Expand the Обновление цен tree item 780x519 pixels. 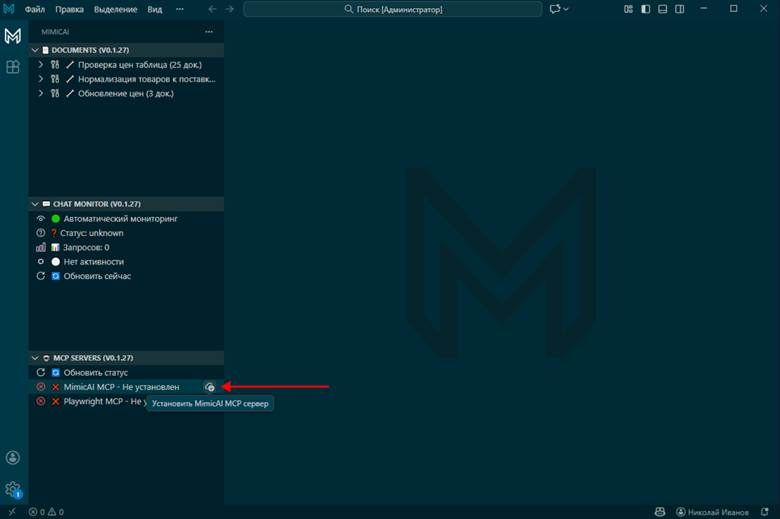tap(41, 93)
